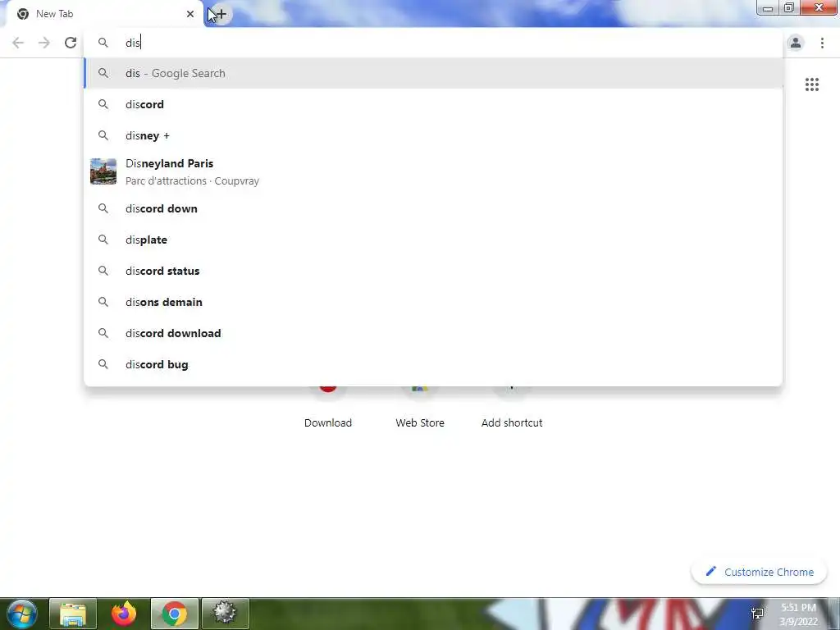Viewport: 840px width, 630px height.
Task: Open the Windows Start menu orb
Action: click(22, 614)
